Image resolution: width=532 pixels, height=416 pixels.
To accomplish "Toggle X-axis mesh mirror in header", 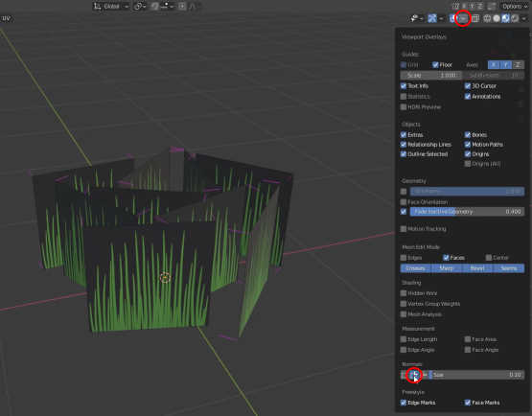I will [x=464, y=6].
